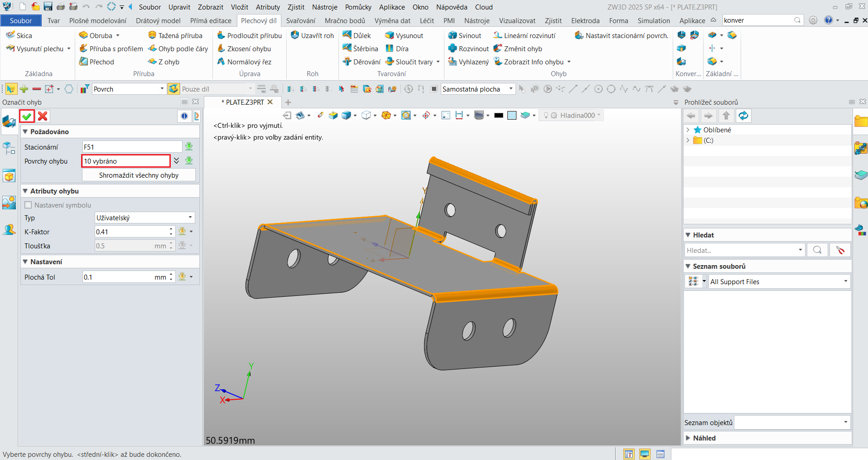Open the Typ Uživatelský dropdown
The height and width of the screenshot is (460, 868).
145,218
